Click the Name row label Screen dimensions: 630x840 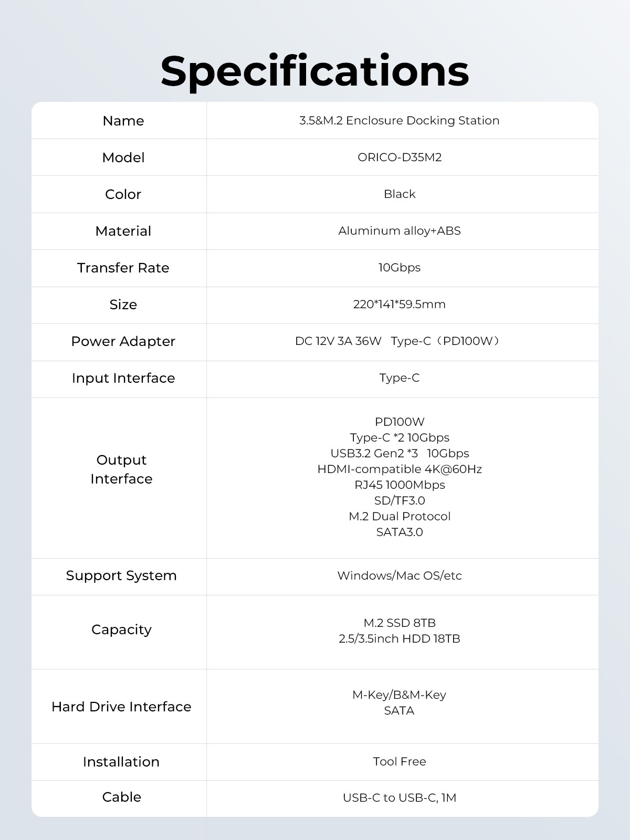coord(123,121)
